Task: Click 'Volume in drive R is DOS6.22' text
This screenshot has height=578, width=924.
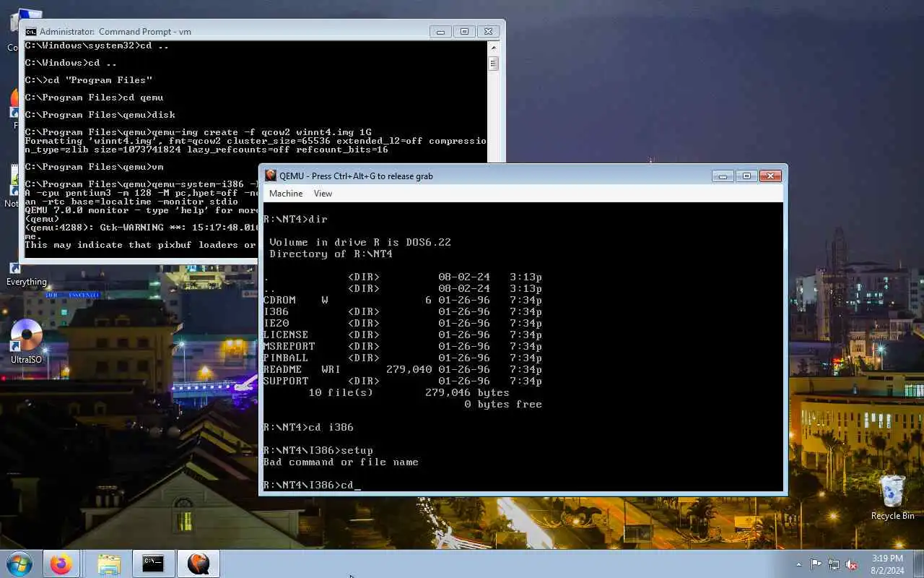Action: pos(360,242)
